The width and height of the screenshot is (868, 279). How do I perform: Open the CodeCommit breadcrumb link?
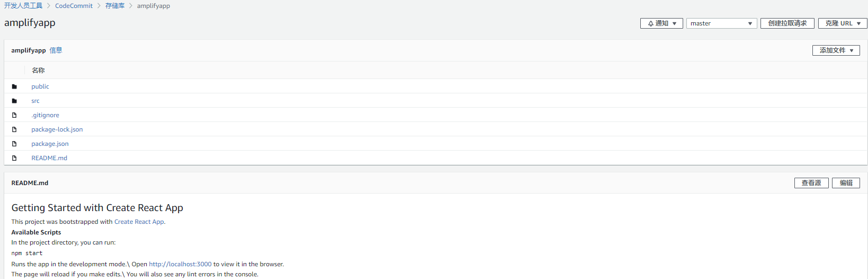74,6
